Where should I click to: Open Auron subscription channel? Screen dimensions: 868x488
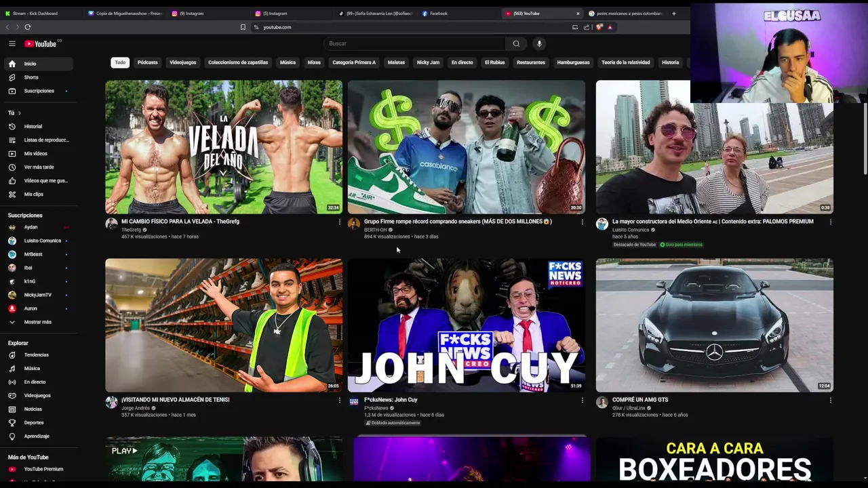37,308
